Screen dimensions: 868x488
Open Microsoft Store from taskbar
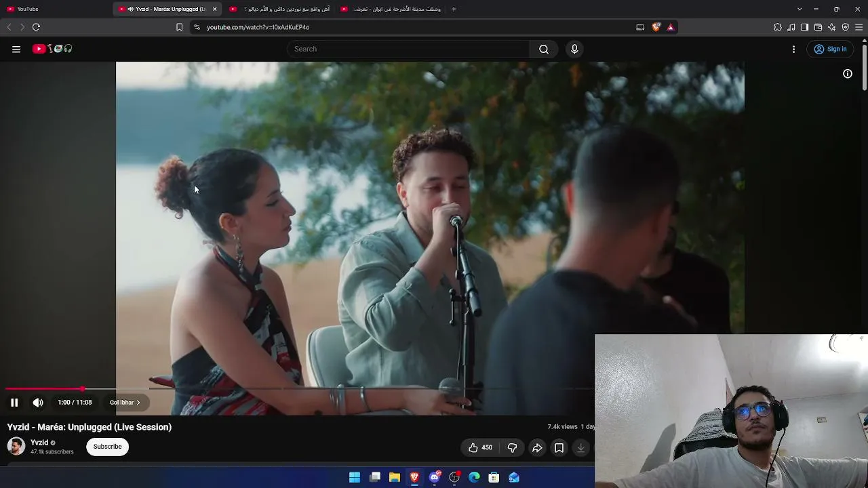click(494, 478)
